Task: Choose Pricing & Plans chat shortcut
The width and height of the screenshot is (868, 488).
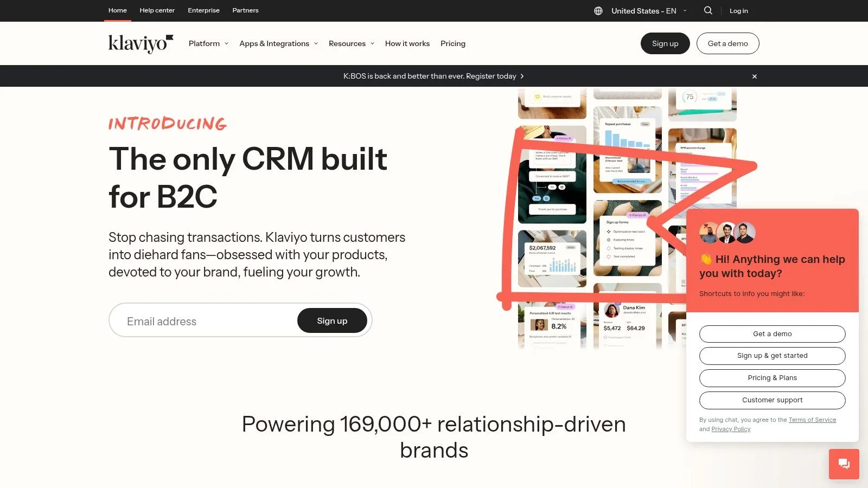Action: coord(772,378)
